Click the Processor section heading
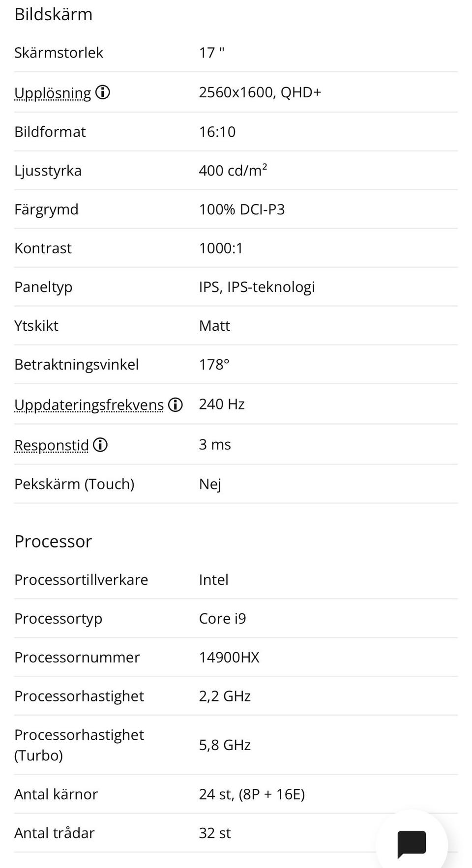 [53, 541]
